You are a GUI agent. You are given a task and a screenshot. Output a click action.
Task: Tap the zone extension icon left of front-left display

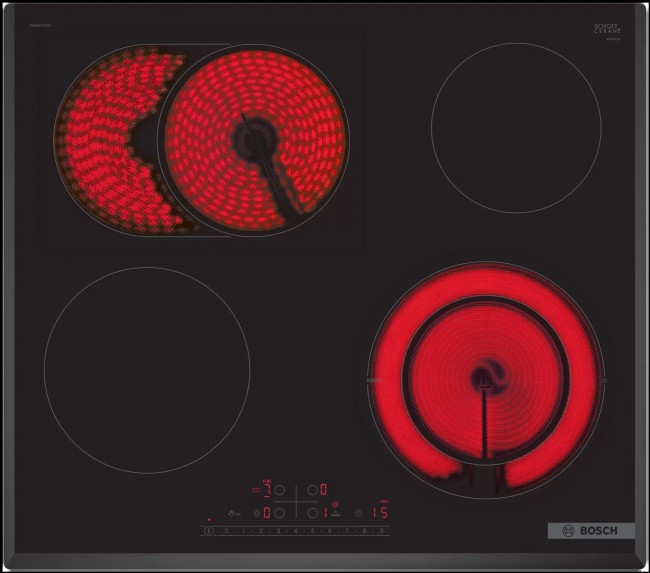click(x=257, y=513)
